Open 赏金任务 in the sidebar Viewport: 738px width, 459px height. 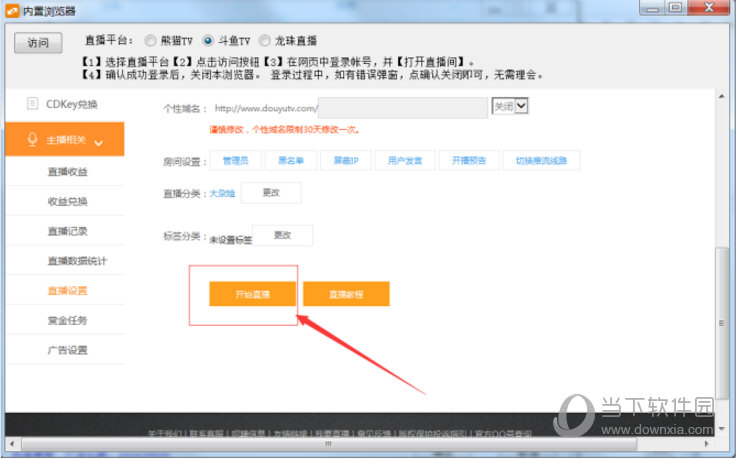[67, 320]
